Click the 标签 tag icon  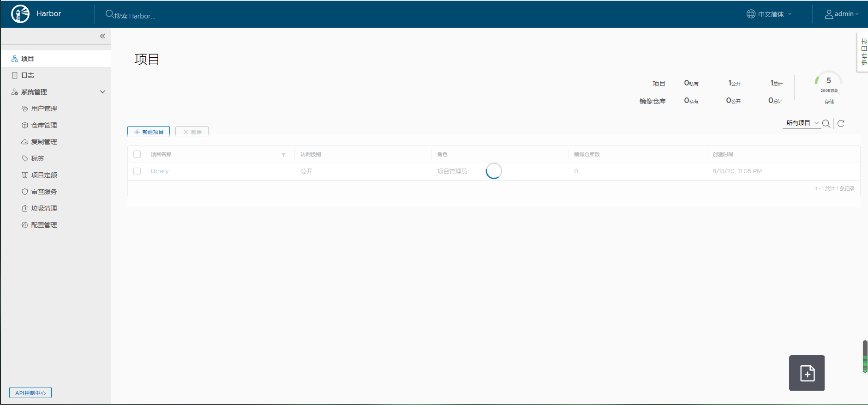25,158
